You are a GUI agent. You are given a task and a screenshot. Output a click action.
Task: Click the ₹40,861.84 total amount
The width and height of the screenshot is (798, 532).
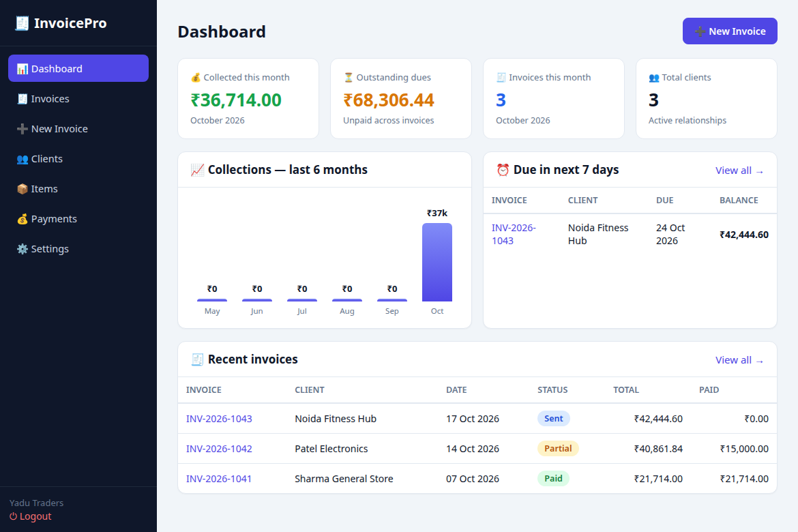(x=658, y=449)
